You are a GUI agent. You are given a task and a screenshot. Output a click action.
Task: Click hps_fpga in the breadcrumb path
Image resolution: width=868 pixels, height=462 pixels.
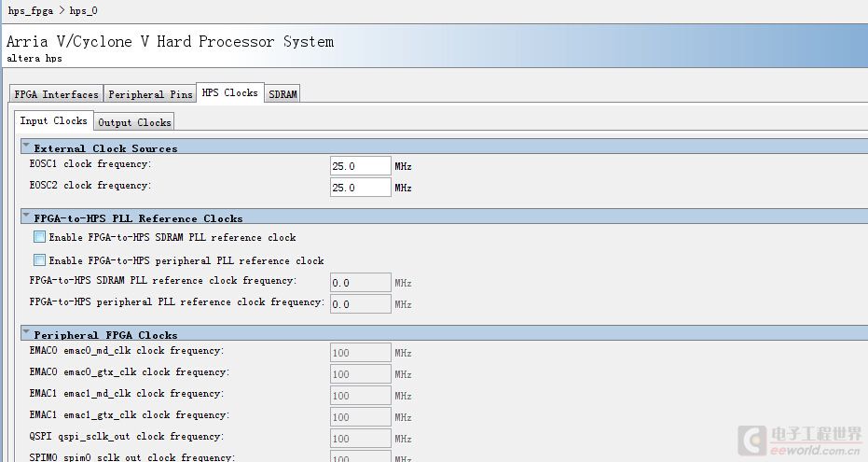(31, 10)
